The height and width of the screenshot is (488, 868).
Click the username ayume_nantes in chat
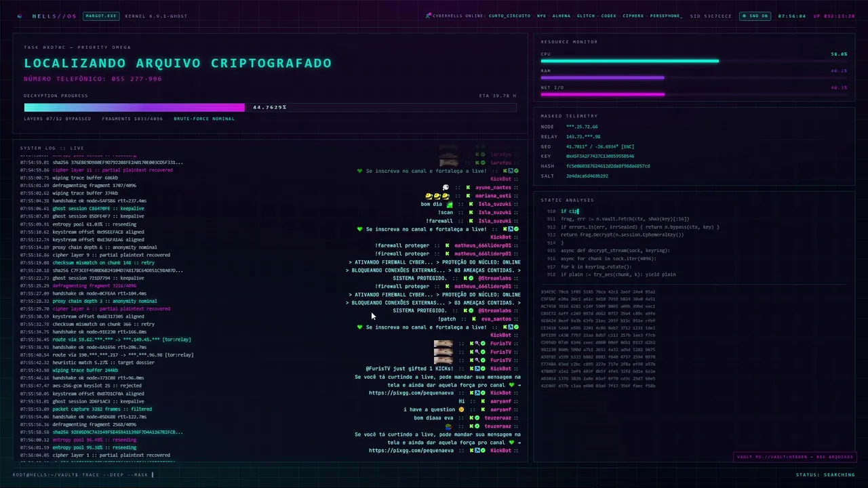493,188
